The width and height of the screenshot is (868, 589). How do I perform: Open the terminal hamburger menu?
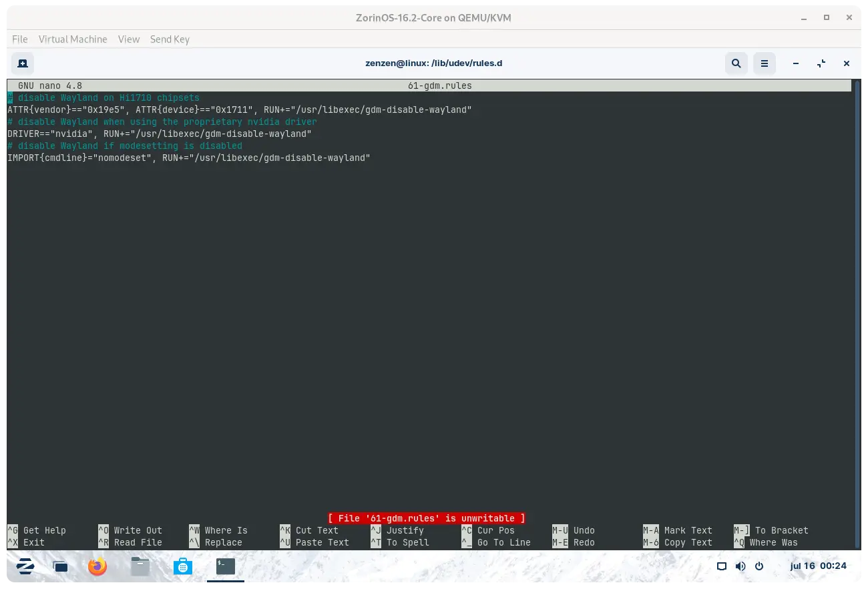pyautogui.click(x=764, y=63)
